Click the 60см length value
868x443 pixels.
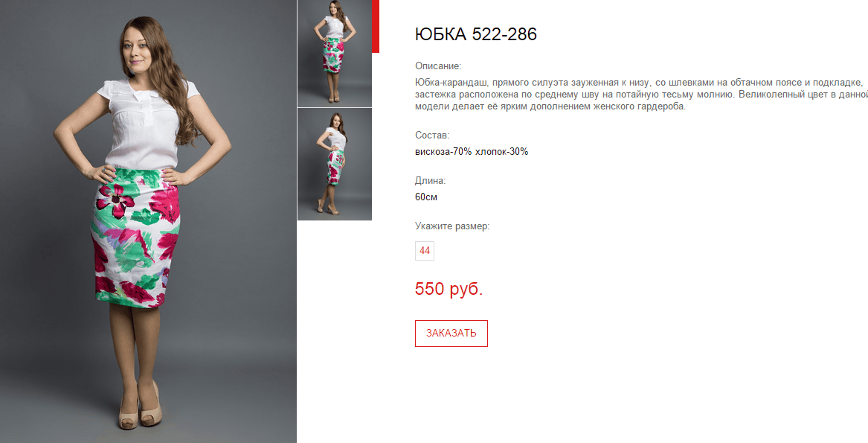click(425, 197)
